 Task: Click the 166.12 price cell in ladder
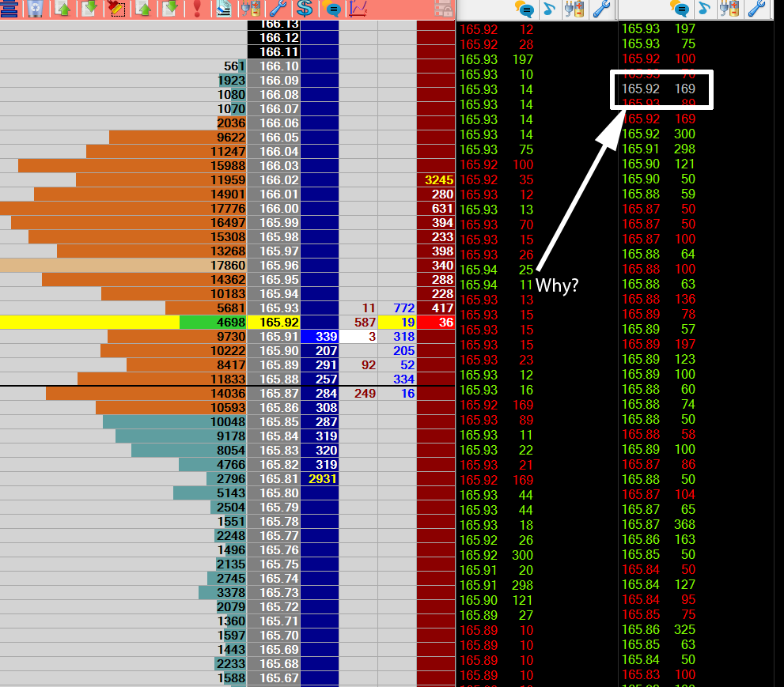(274, 37)
